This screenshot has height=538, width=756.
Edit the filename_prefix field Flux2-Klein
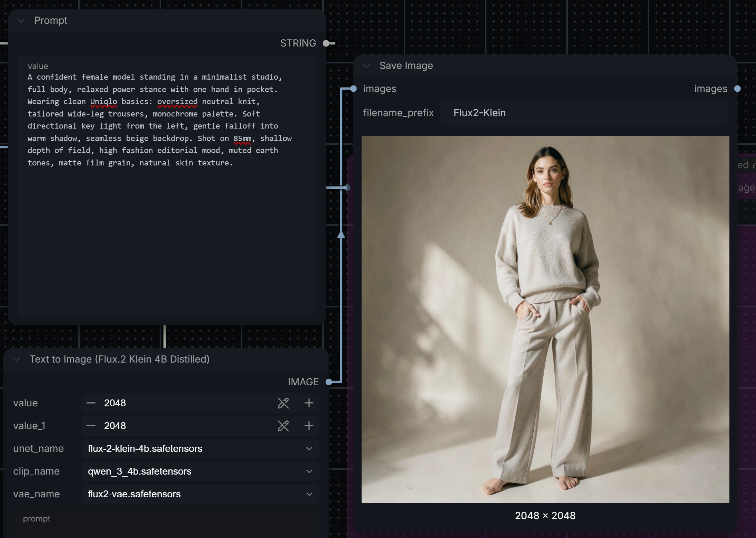pos(584,113)
